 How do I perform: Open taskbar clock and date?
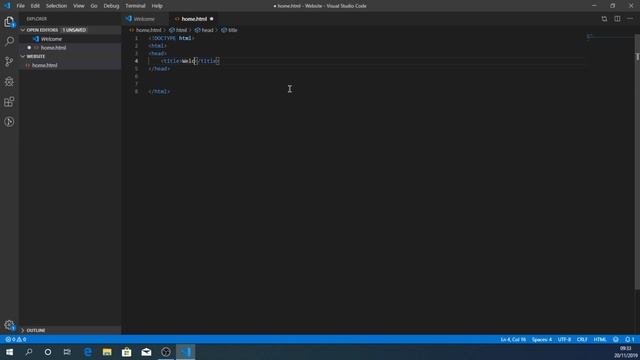(625, 352)
